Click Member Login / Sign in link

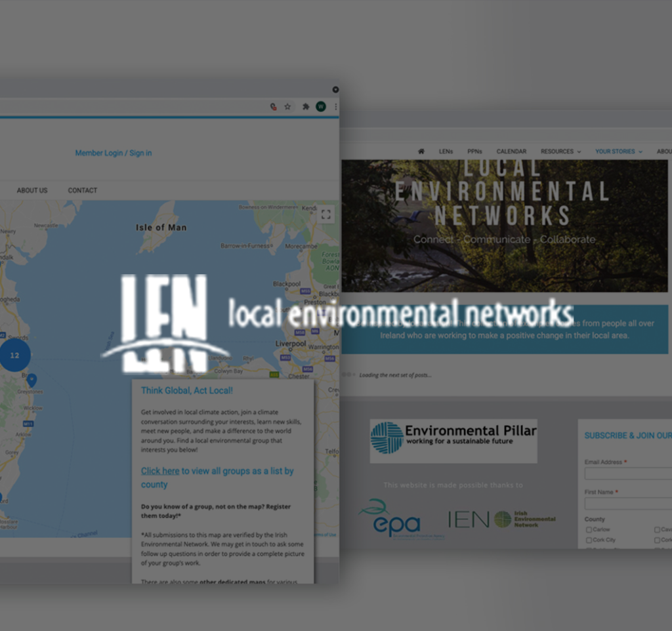[x=114, y=153]
